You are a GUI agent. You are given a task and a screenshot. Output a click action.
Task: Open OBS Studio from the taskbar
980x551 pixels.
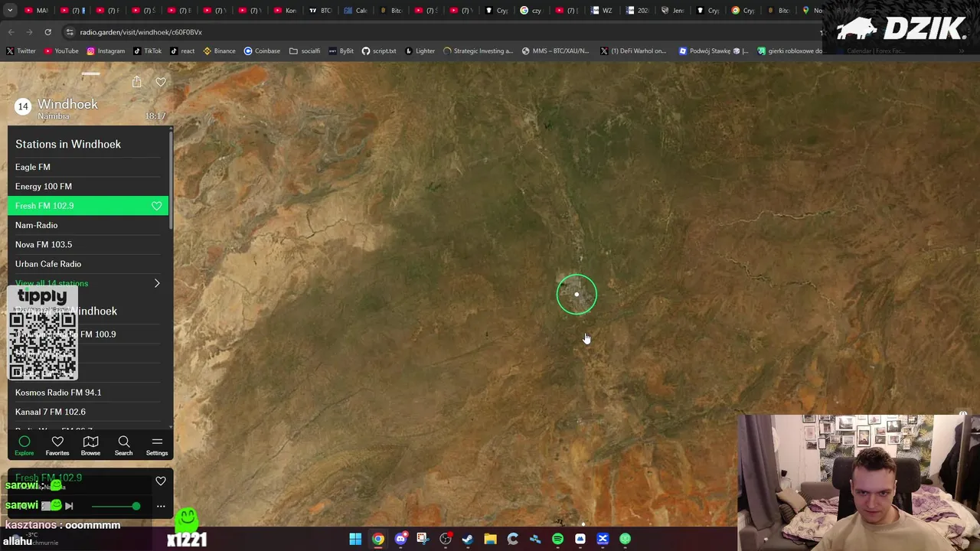(x=446, y=539)
